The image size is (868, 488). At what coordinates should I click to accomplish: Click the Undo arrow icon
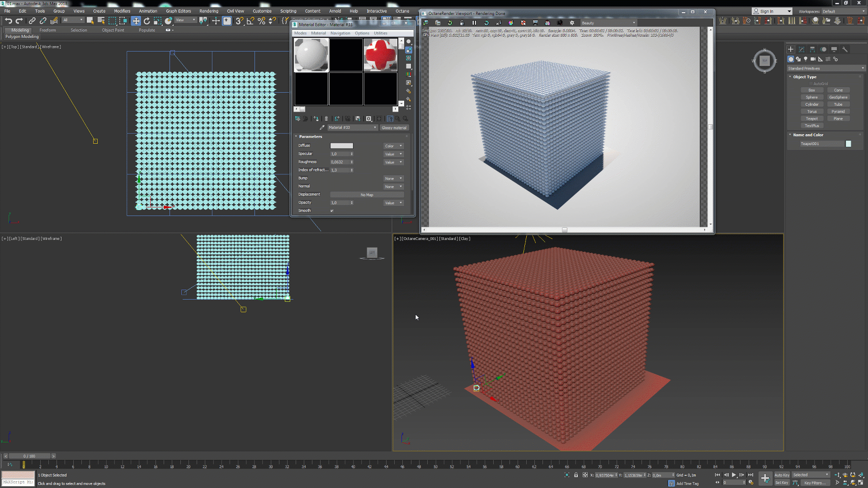click(x=9, y=21)
